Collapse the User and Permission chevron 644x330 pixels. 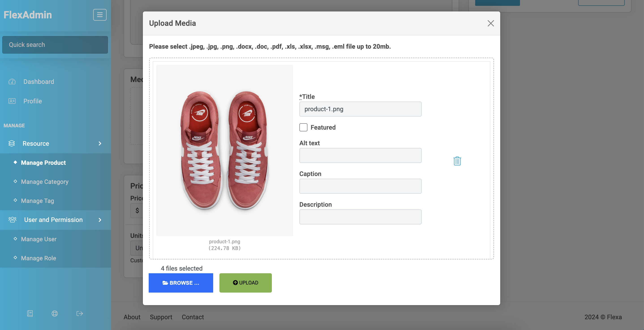[x=100, y=220]
